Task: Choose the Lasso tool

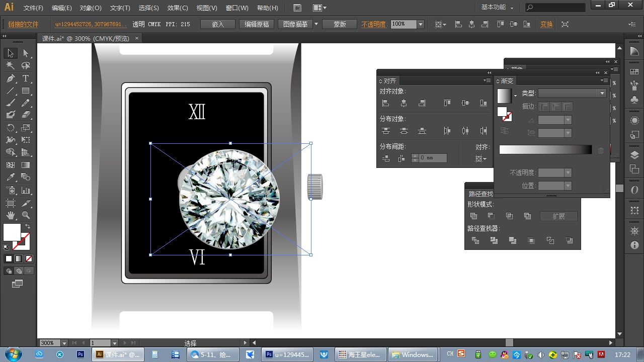Action: coord(26,66)
